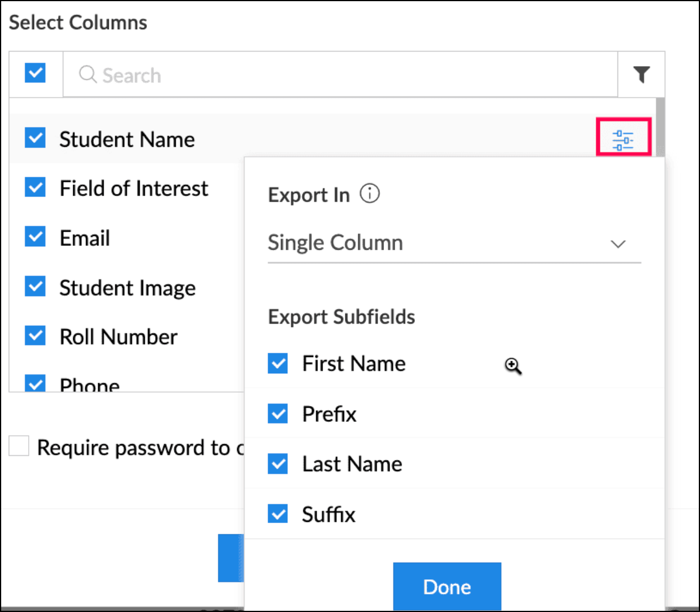Expand Export In dropdown chevron arrow

coord(618,244)
